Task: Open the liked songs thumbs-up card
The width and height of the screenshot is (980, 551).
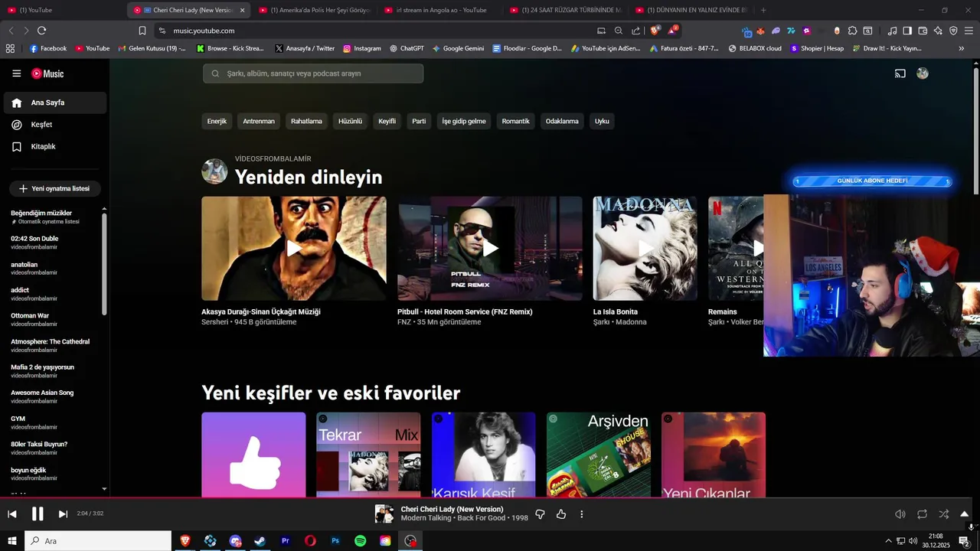Action: pos(253,455)
